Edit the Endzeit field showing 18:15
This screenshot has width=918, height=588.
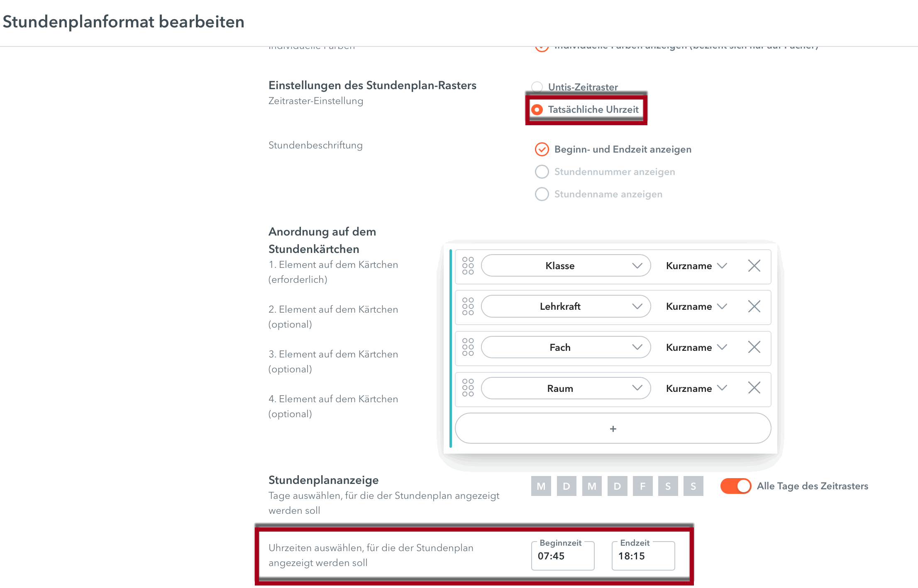tap(642, 556)
